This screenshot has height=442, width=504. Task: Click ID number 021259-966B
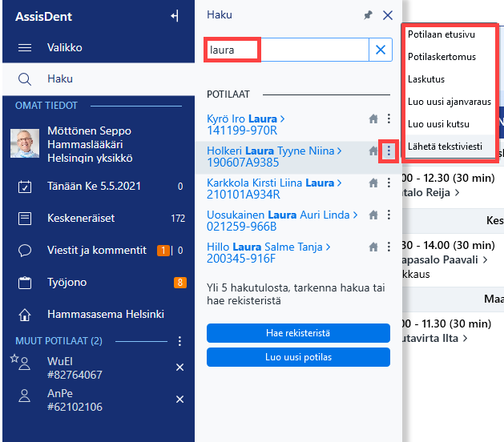click(241, 227)
